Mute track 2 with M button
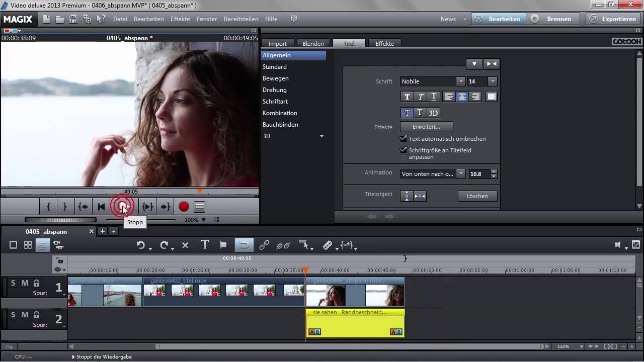Screen dimensions: 644x362 (25, 315)
